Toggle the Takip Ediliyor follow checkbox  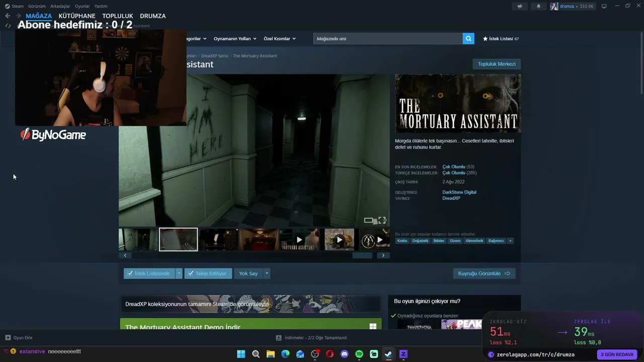(x=190, y=274)
